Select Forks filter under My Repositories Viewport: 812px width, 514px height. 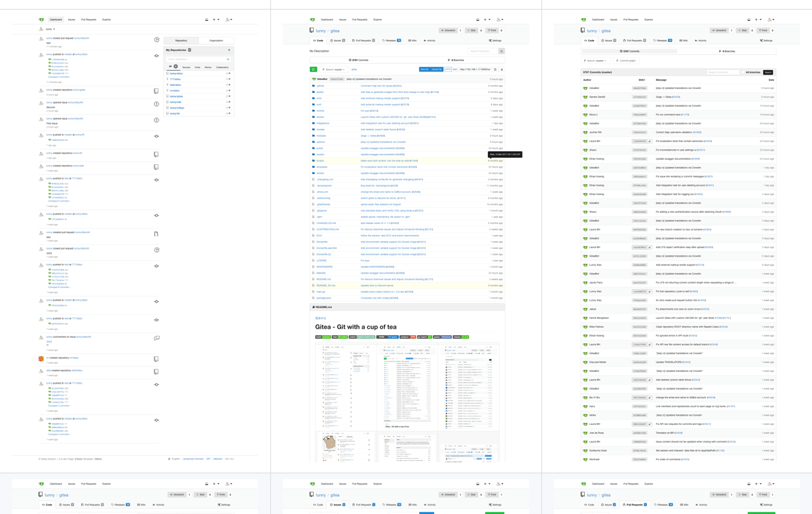(197, 67)
